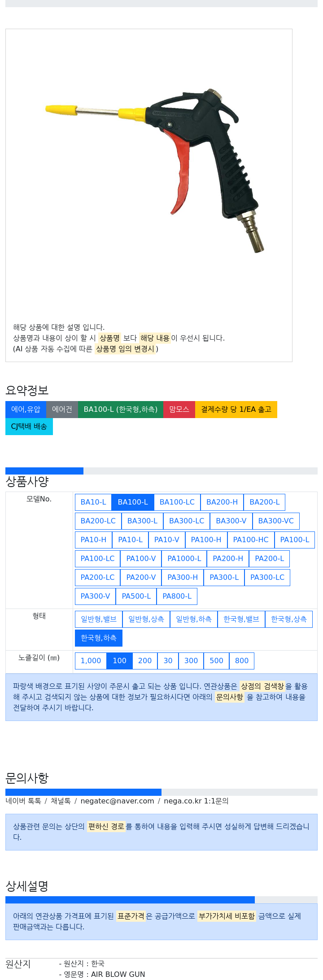Click the 에어,유압 category tag

point(26,410)
